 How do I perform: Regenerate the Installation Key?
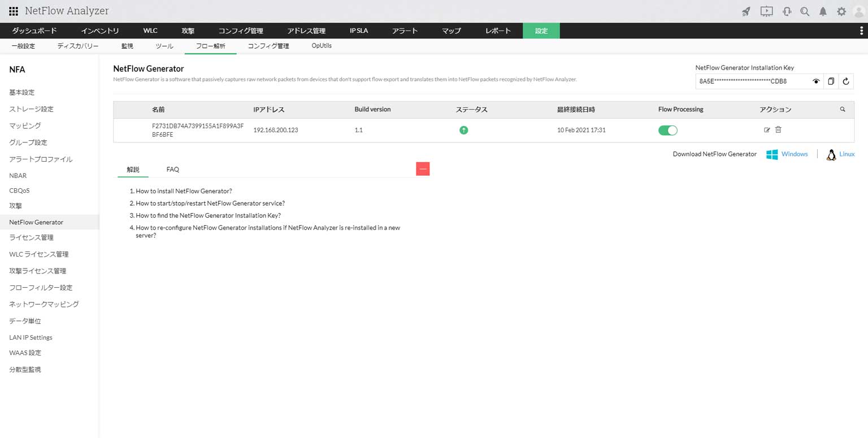click(x=846, y=81)
